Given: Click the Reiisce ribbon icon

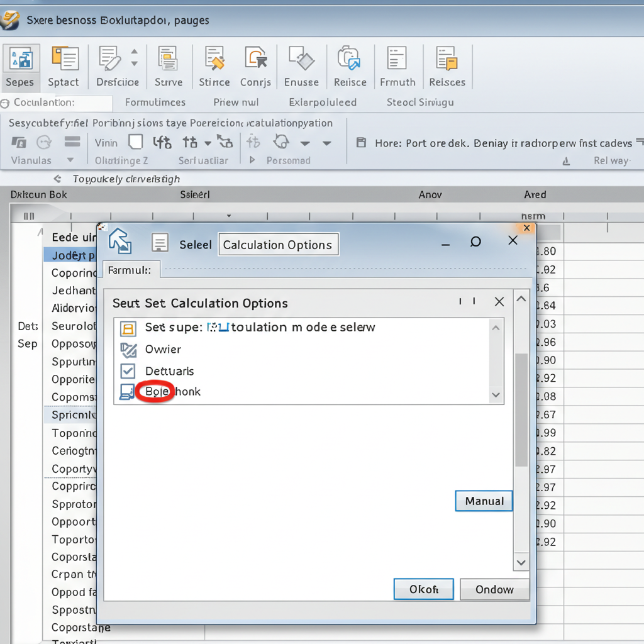Looking at the screenshot, I should [x=349, y=57].
